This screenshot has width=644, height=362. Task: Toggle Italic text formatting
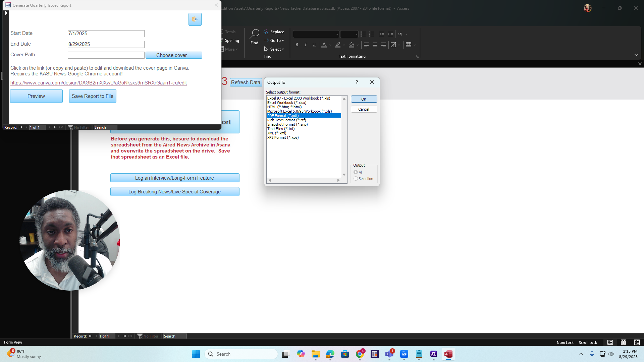tap(305, 45)
